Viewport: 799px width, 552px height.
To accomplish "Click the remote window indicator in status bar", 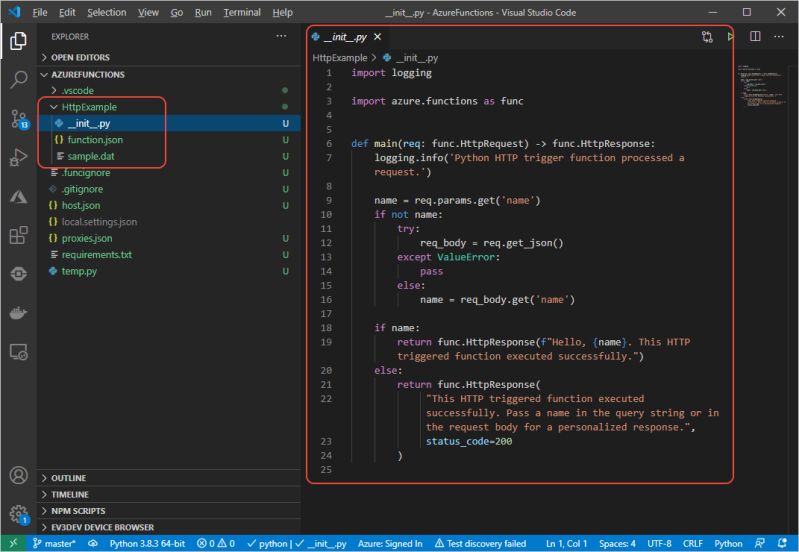I will [13, 543].
